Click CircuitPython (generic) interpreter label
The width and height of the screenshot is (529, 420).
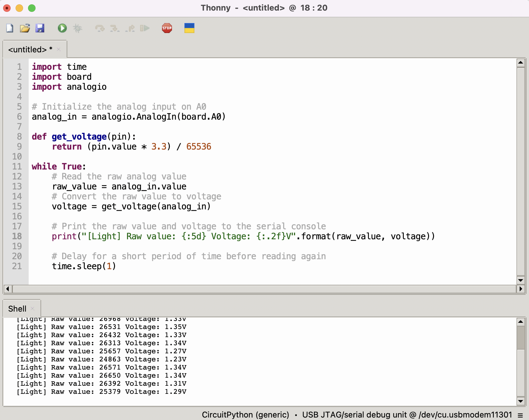point(245,415)
